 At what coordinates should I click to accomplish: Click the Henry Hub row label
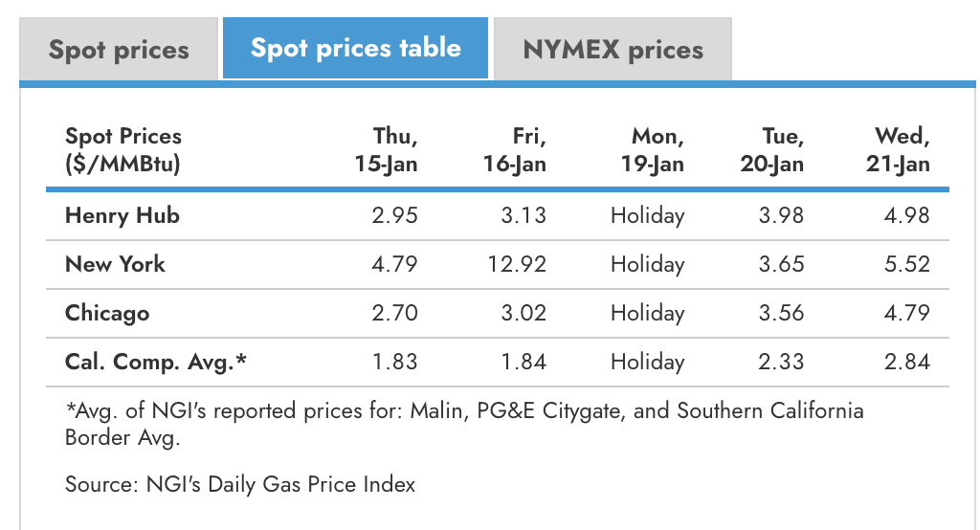tap(122, 215)
